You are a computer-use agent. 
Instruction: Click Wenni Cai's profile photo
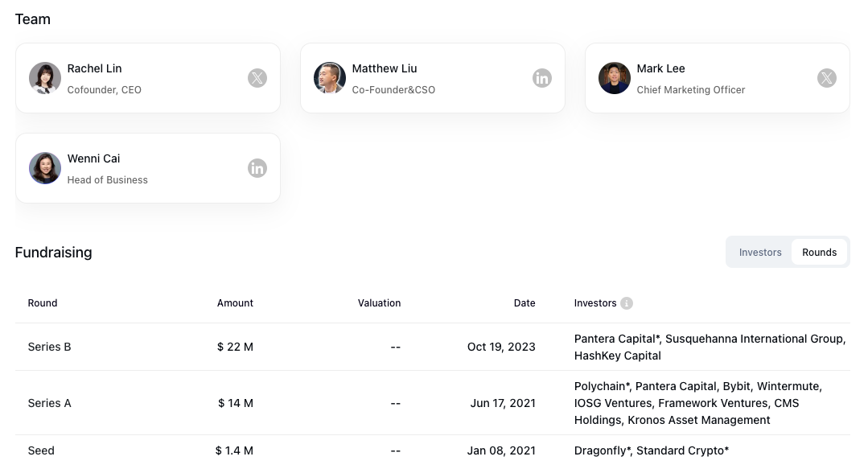click(45, 168)
